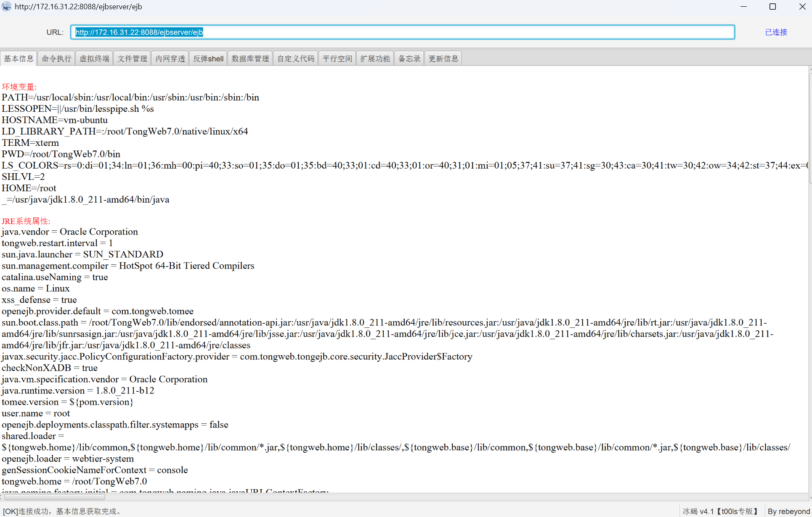Open the 虚拟终端 tab

point(94,58)
